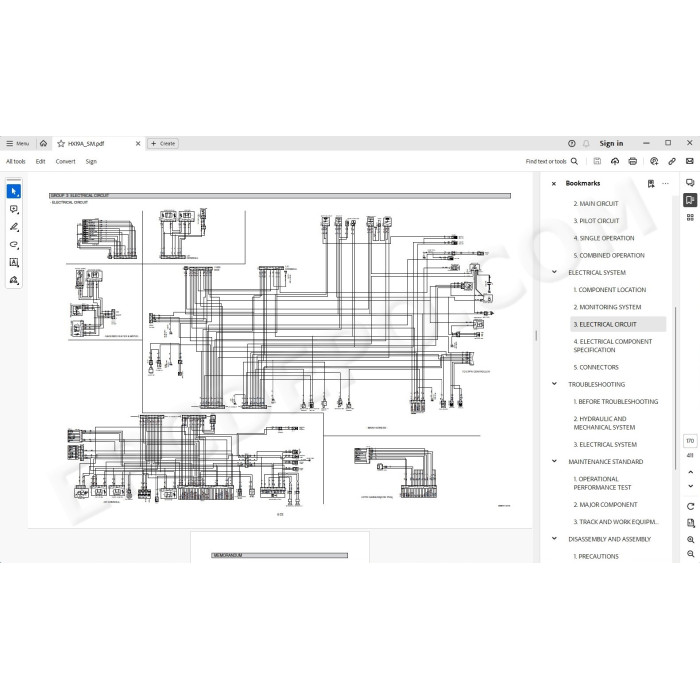
Task: Open bookmark 2. HYDRAULIC AND MECHANICAL SYSTEM
Action: click(604, 423)
